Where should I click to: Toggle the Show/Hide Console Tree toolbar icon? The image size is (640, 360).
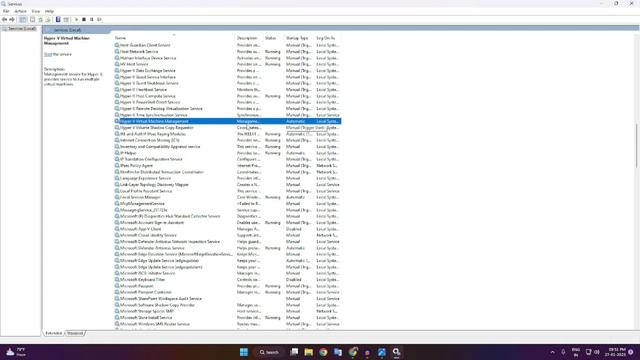23,20
